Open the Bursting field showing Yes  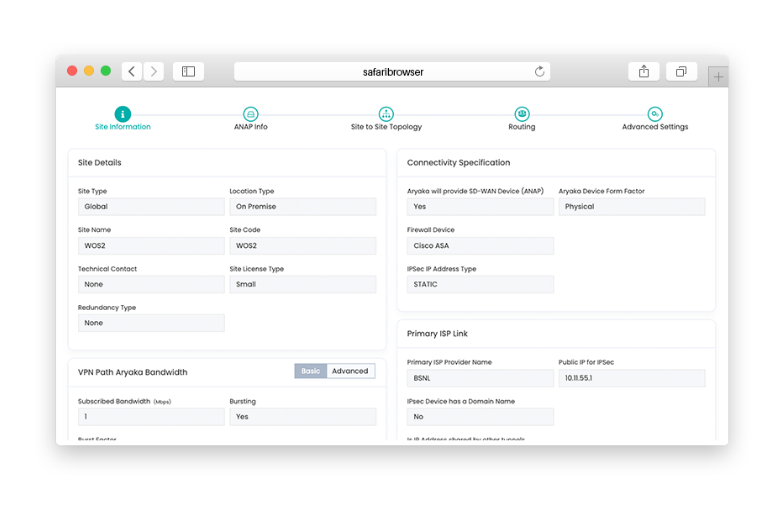click(x=303, y=417)
